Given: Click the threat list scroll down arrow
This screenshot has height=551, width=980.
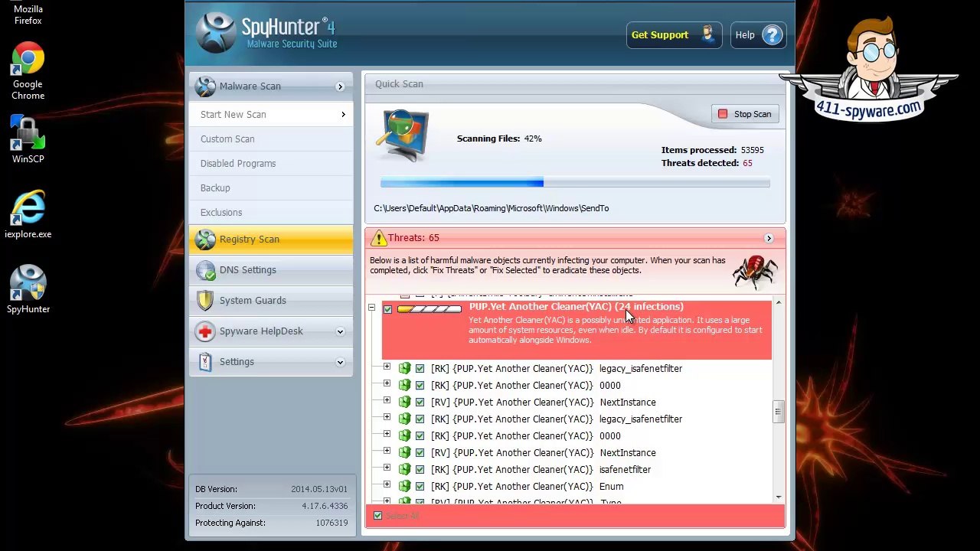Looking at the screenshot, I should pyautogui.click(x=778, y=497).
